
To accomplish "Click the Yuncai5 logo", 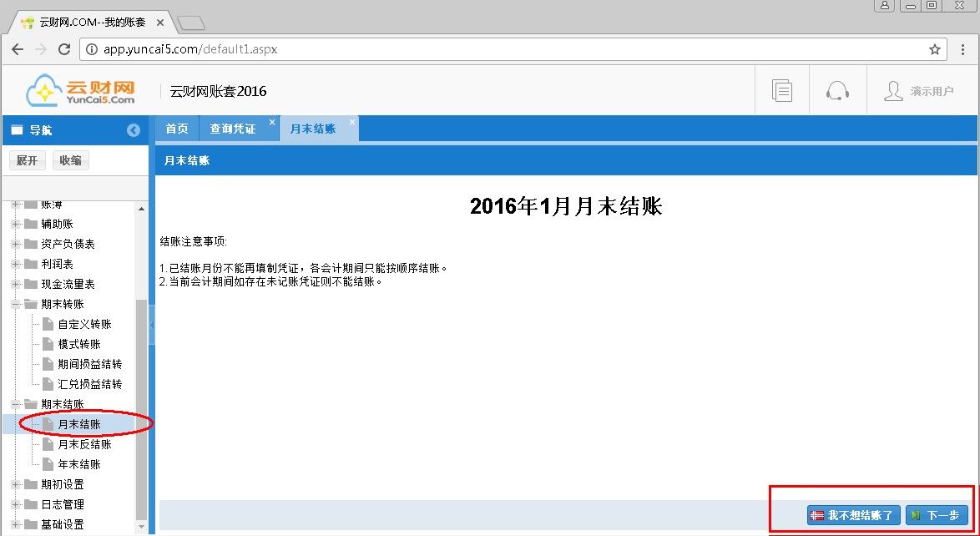I will [80, 91].
